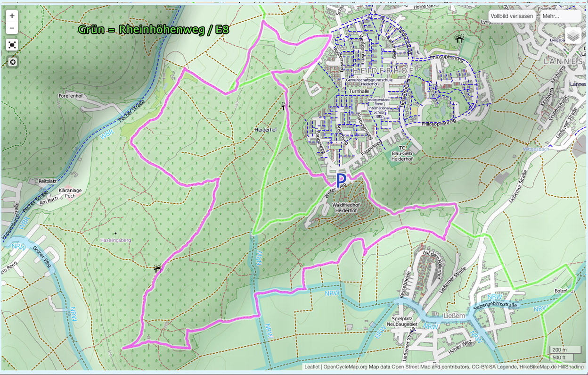Click the picnic shelter icon near Haselingsberg
588x375 pixels.
[157, 268]
